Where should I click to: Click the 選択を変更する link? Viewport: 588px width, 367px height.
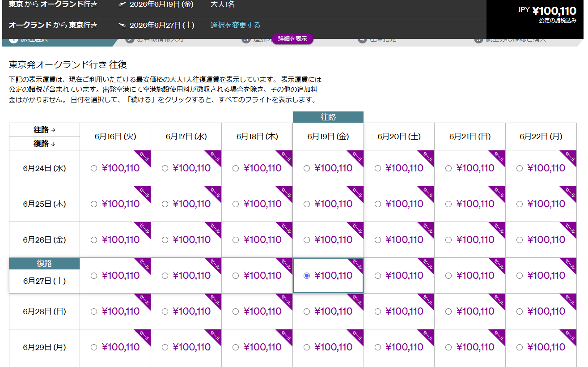pos(235,26)
